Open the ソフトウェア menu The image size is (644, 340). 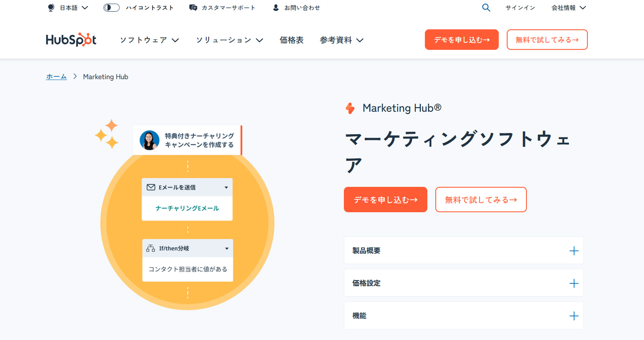pos(149,40)
